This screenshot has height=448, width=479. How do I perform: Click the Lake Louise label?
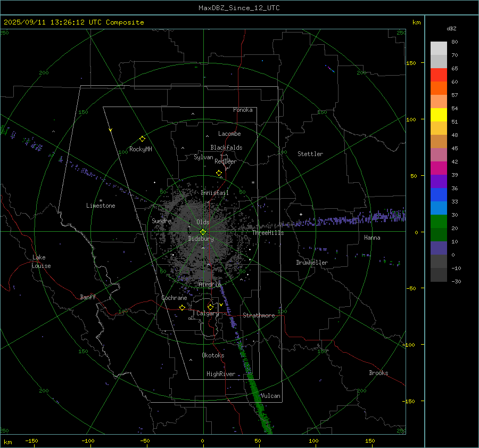41,262
